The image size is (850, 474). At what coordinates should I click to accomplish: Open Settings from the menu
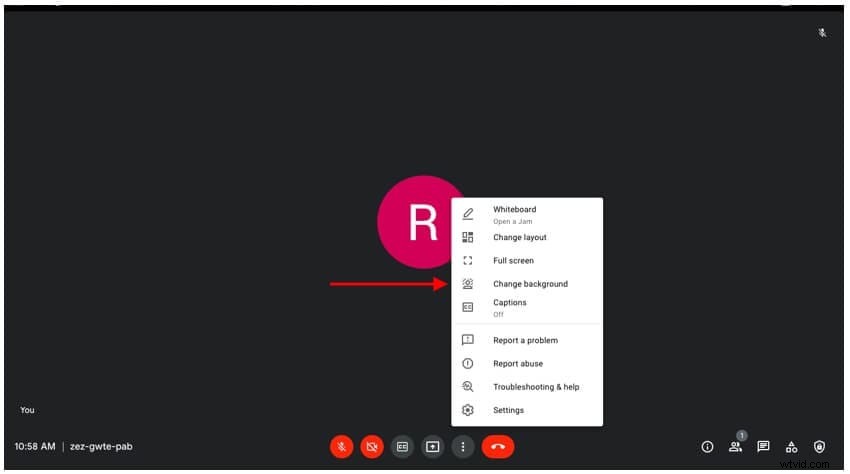coord(527,411)
